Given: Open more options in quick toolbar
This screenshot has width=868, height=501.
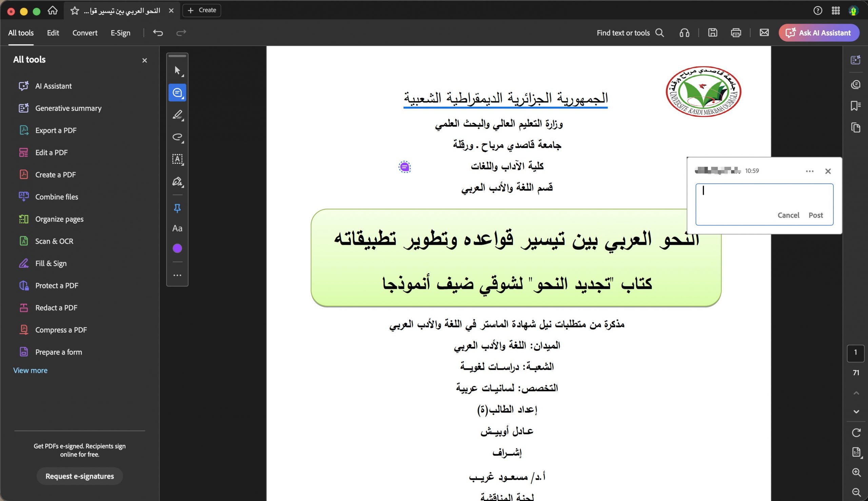Looking at the screenshot, I should click(177, 275).
